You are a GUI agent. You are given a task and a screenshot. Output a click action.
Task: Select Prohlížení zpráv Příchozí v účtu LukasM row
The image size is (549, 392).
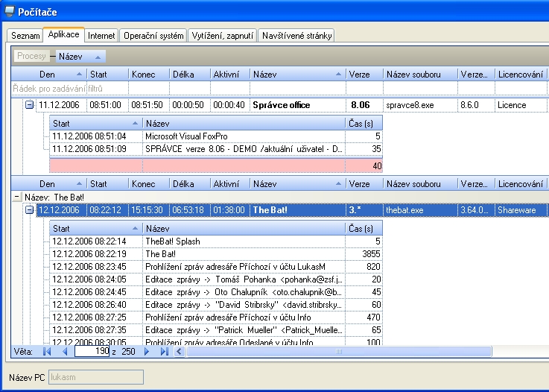click(216, 267)
